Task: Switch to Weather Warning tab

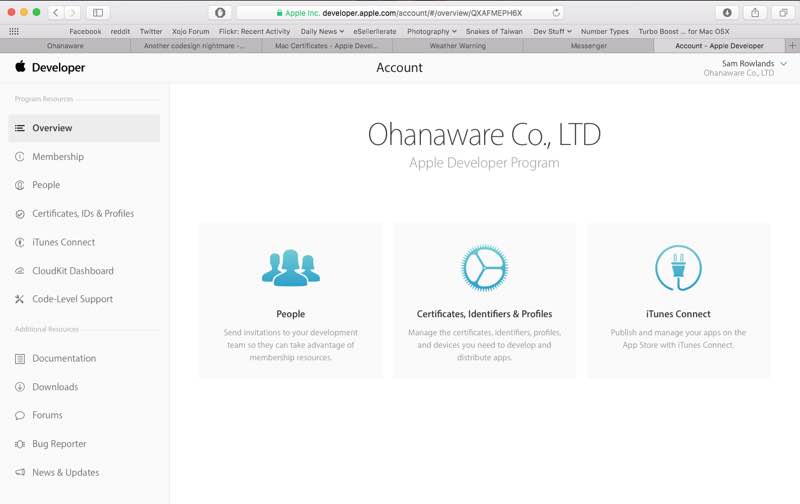Action: coord(458,45)
